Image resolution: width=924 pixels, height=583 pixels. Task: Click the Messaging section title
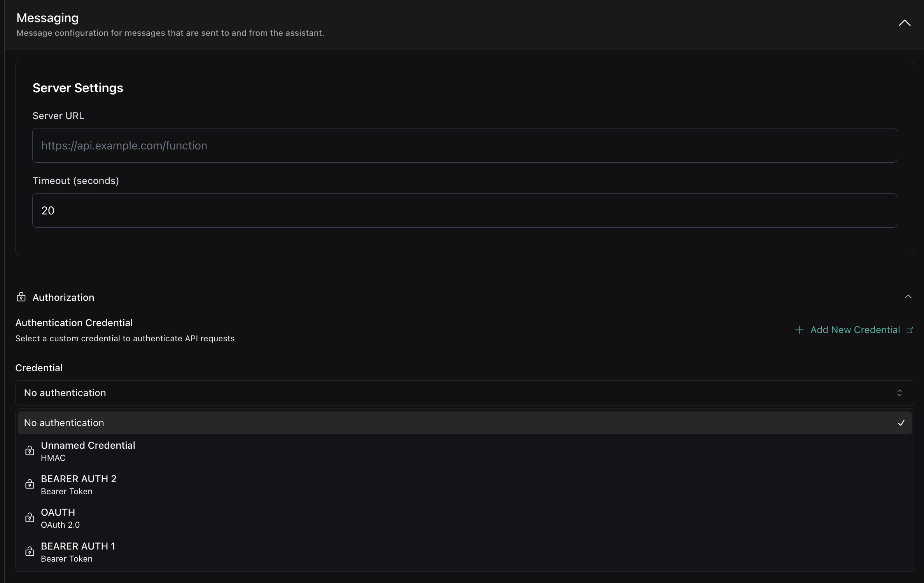(47, 18)
